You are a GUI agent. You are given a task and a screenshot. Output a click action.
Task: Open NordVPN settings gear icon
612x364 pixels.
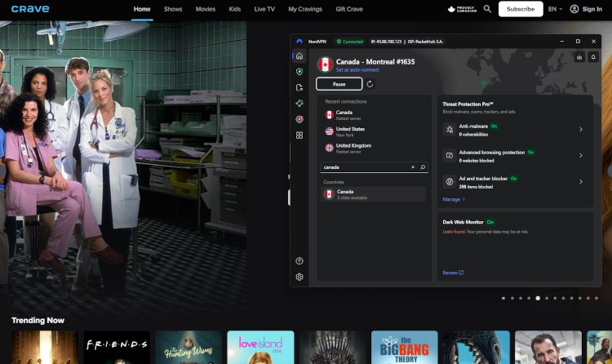click(299, 277)
